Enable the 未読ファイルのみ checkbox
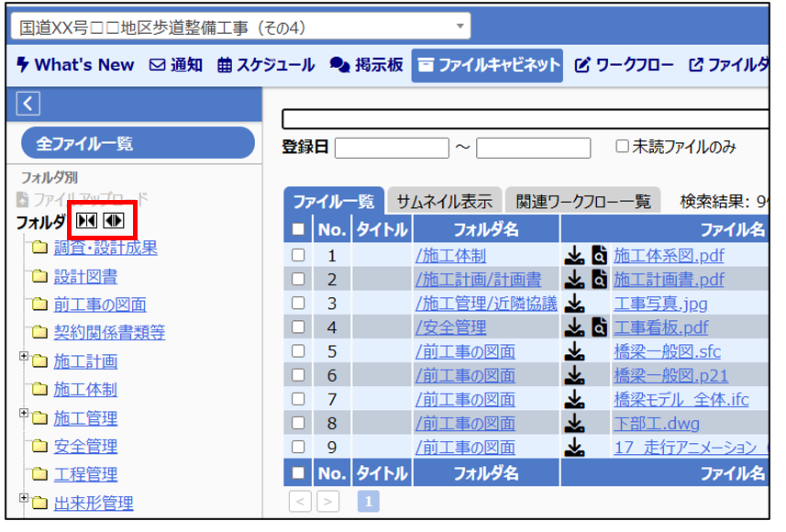This screenshot has height=532, width=786. point(622,147)
